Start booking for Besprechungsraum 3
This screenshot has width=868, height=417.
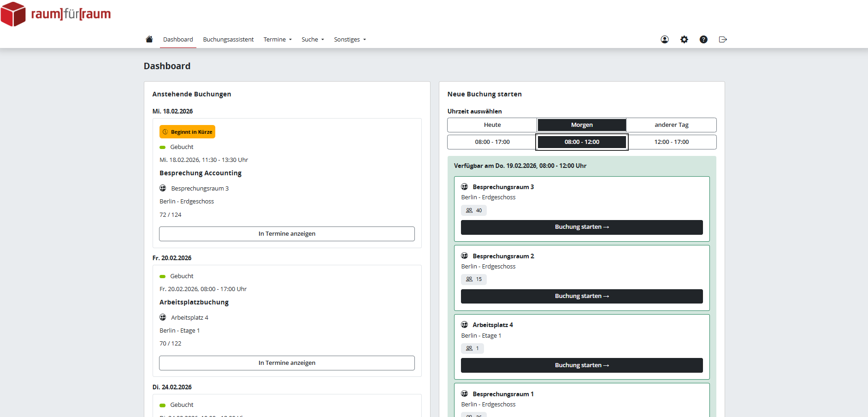(x=582, y=227)
